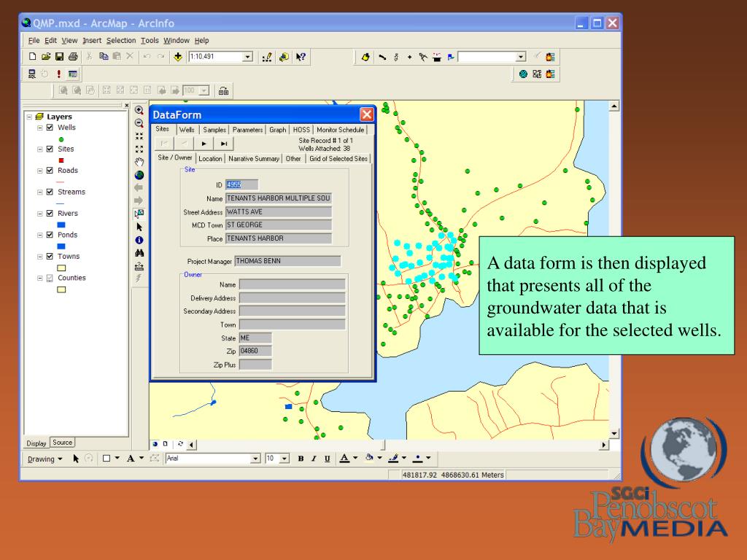Image resolution: width=747 pixels, height=560 pixels.
Task: Open the Tools menu
Action: point(150,41)
